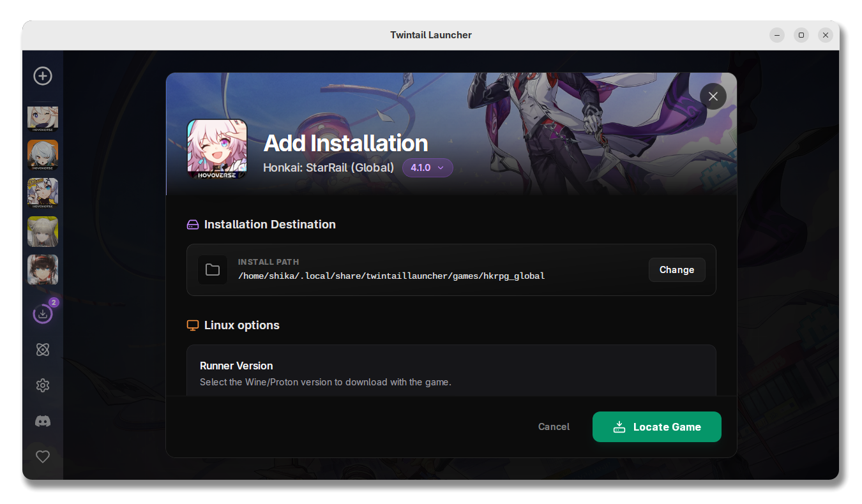Click the heart icon in the sidebar

click(x=43, y=457)
